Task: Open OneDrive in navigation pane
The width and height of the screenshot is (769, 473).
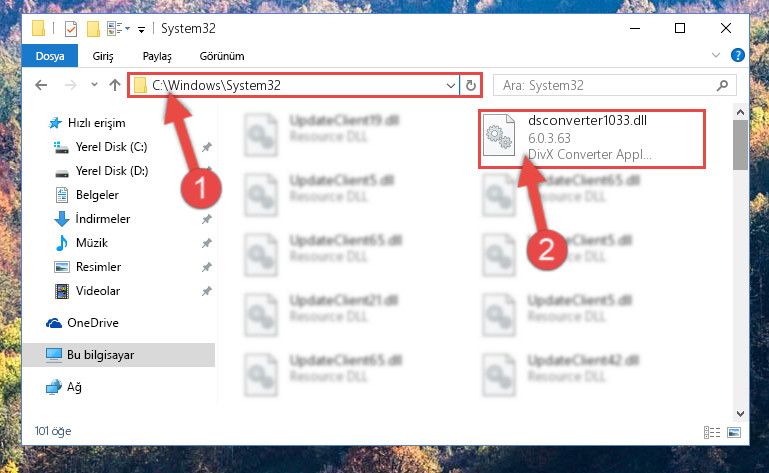Action: (x=93, y=323)
